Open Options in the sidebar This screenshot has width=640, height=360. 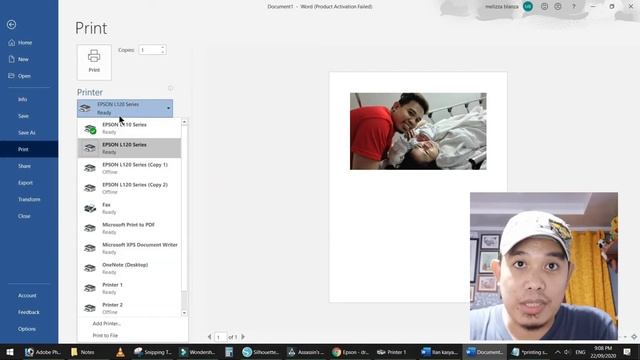[x=29, y=329]
